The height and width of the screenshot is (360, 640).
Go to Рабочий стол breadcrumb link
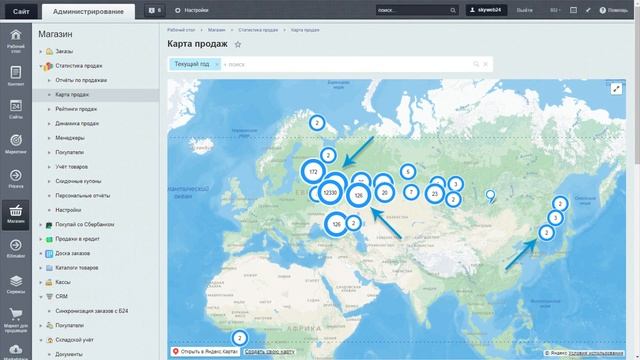coord(181,30)
